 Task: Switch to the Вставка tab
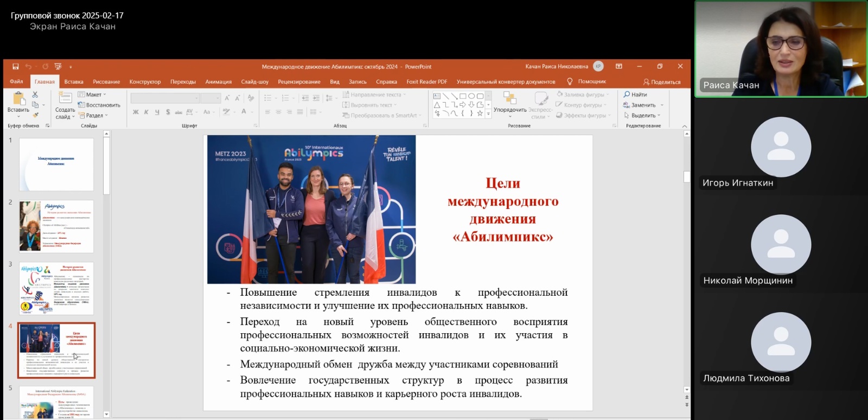pyautogui.click(x=74, y=81)
